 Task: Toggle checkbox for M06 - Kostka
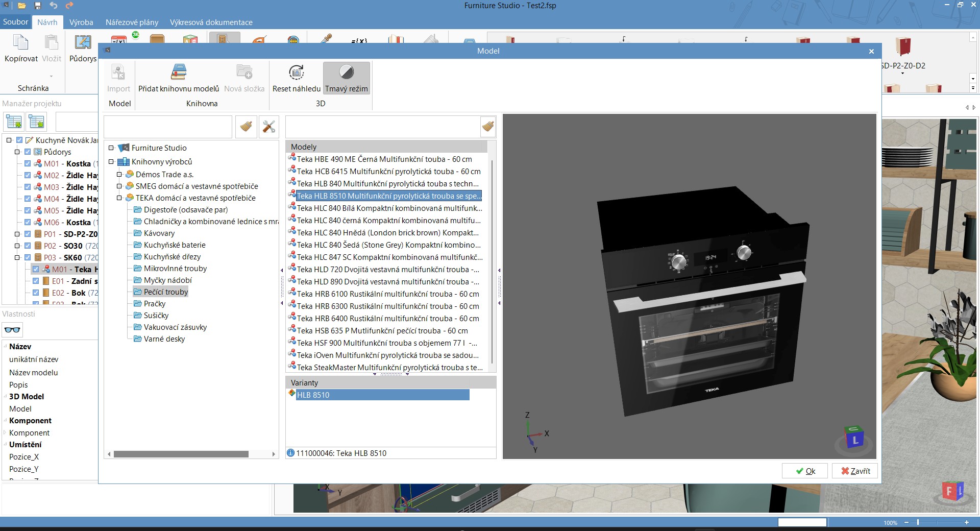28,222
